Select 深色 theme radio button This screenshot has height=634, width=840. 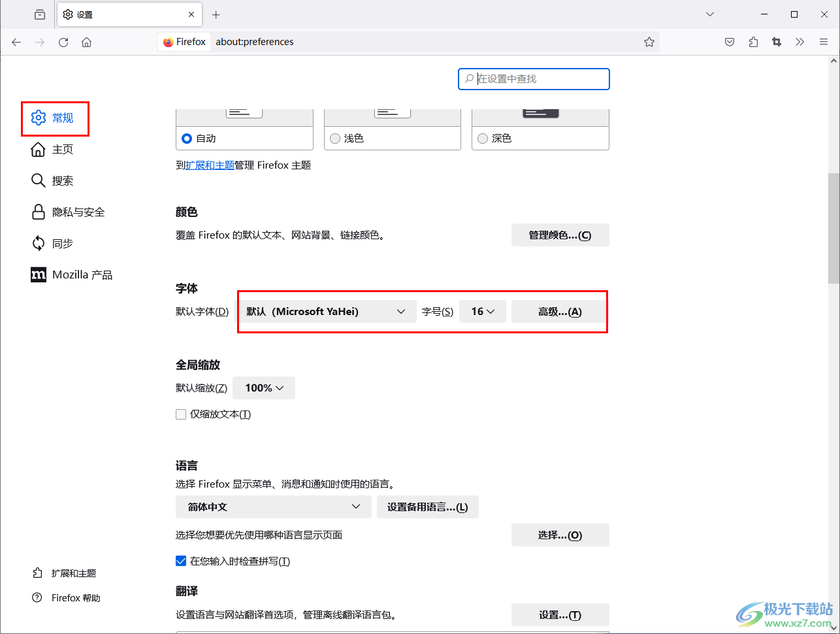pos(483,139)
